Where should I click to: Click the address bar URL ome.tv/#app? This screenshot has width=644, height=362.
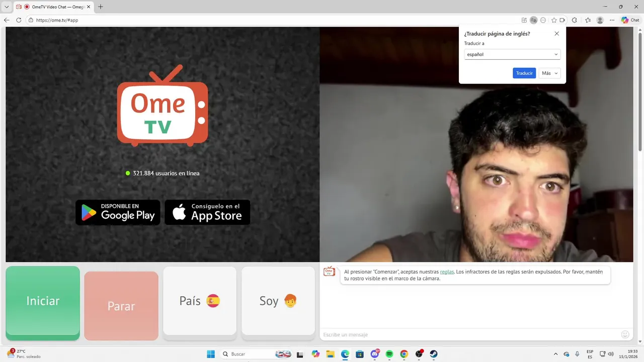click(57, 20)
